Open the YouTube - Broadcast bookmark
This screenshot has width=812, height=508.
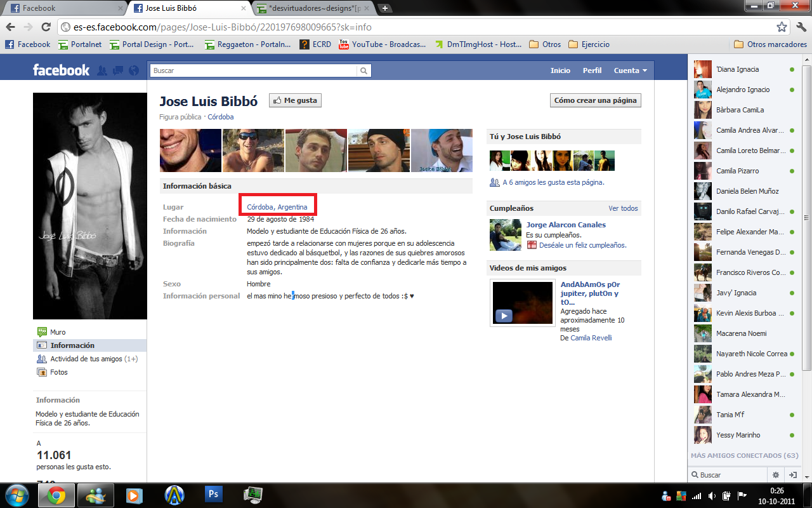[382, 44]
